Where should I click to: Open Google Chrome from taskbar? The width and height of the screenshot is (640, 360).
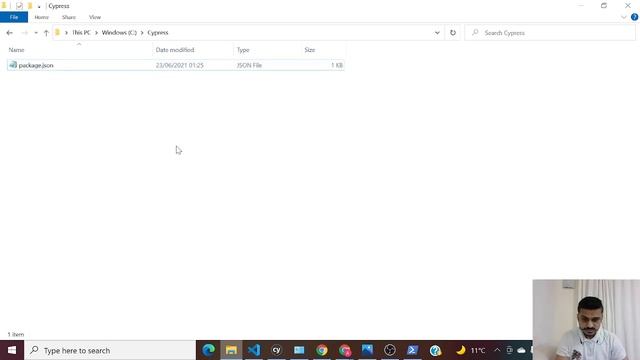point(322,350)
